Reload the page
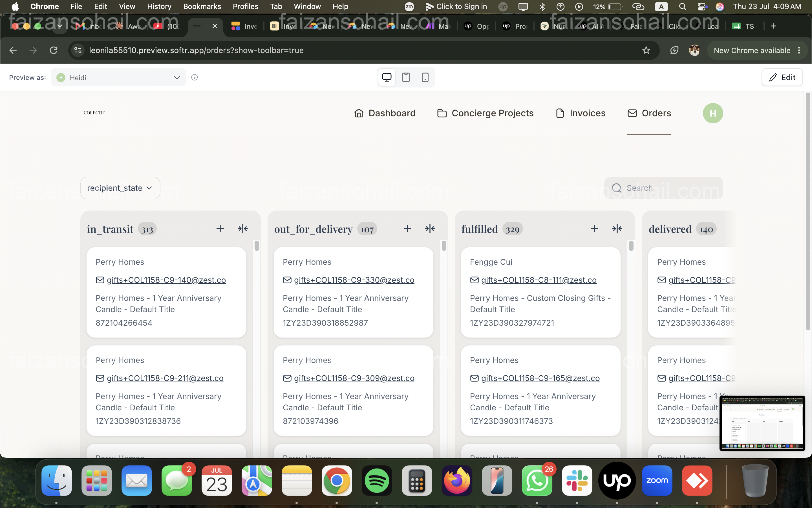812x508 pixels. (54, 51)
